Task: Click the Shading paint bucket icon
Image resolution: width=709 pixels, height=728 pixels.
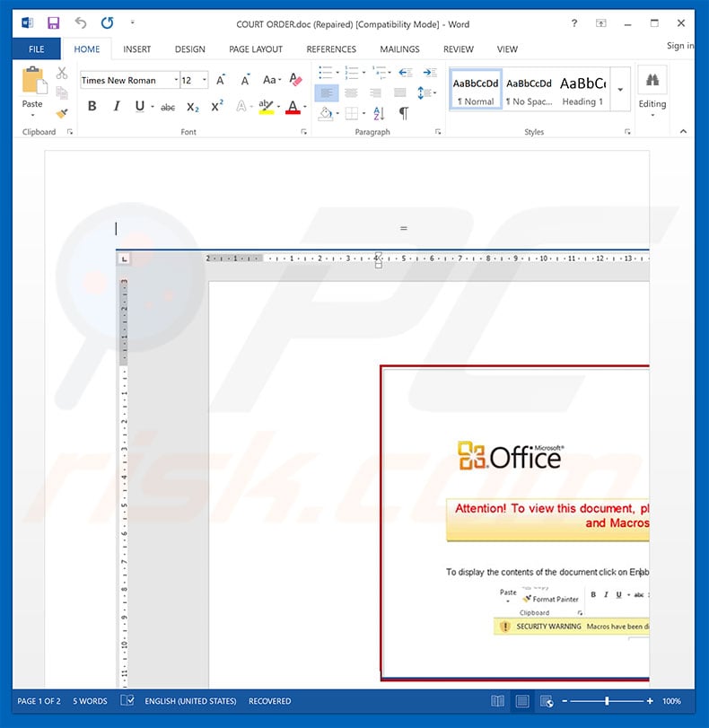Action: (326, 113)
